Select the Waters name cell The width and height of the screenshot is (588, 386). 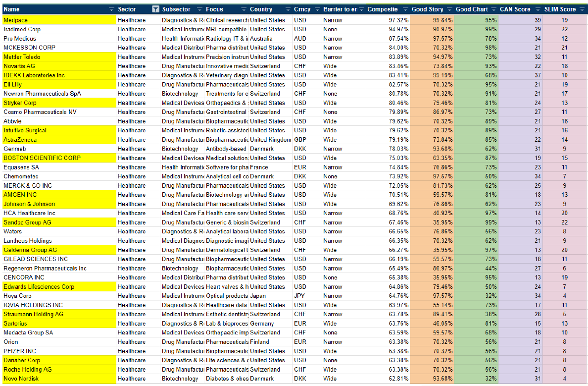59,232
